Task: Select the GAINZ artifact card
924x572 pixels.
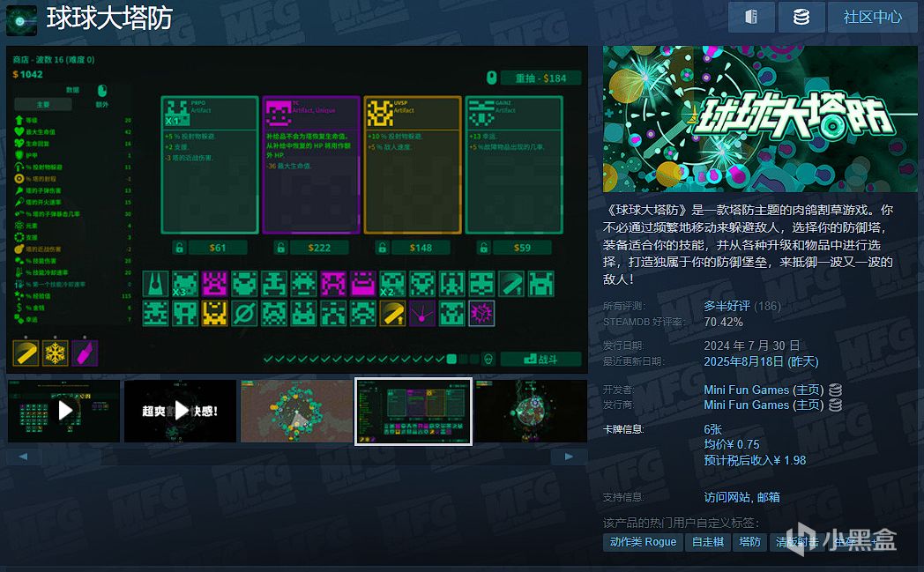Action: (x=514, y=165)
